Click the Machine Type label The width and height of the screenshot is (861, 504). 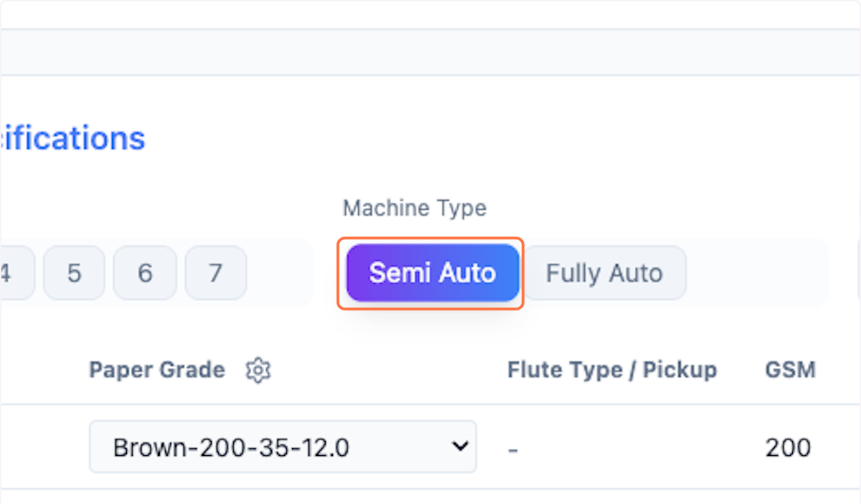pyautogui.click(x=414, y=208)
